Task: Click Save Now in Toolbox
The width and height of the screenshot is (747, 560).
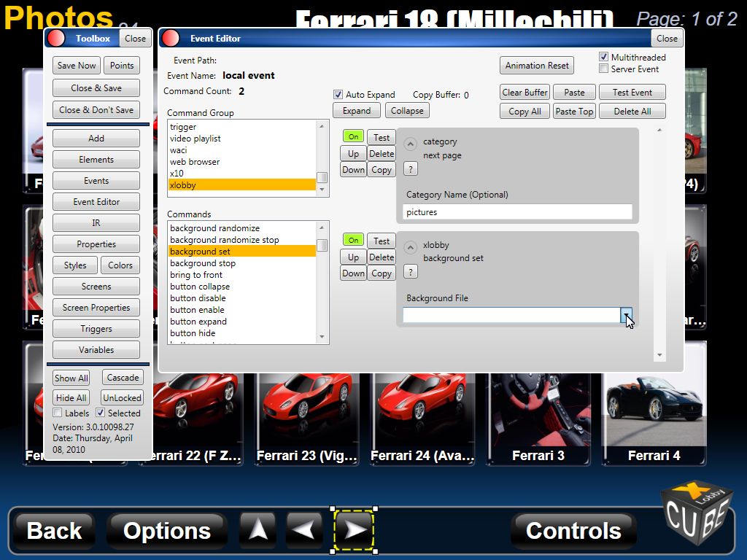Action: (77, 65)
